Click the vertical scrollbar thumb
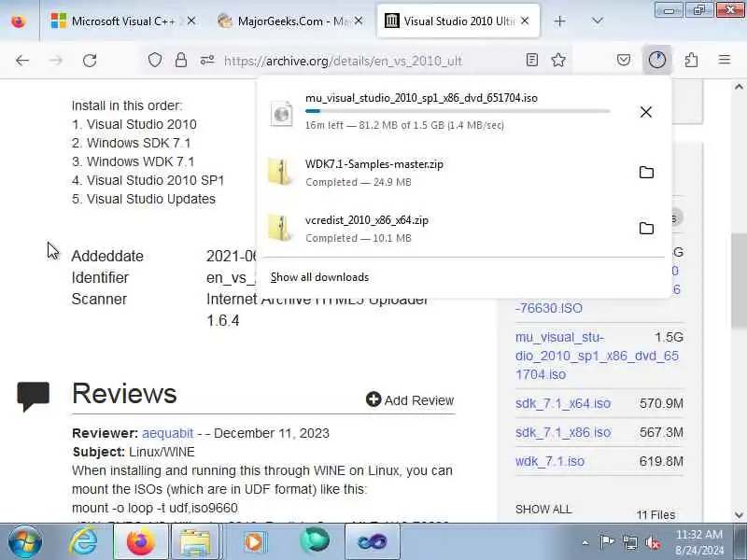Viewport: 747px width, 560px height. (x=739, y=281)
